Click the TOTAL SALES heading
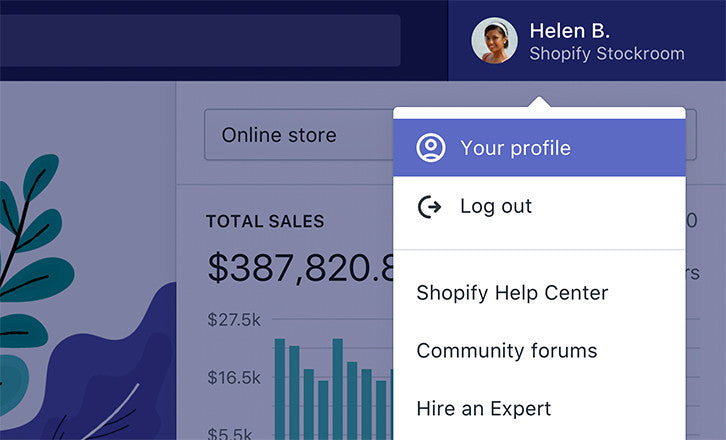 [265, 222]
